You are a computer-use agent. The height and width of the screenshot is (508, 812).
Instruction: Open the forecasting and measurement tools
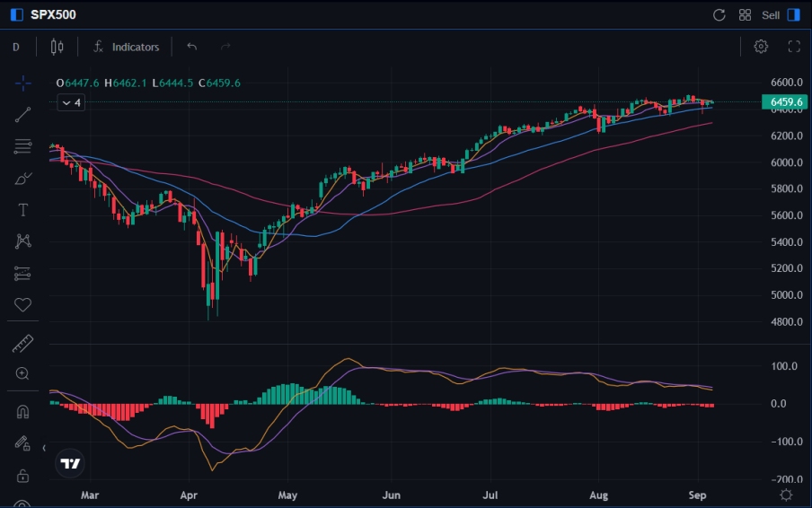22,273
